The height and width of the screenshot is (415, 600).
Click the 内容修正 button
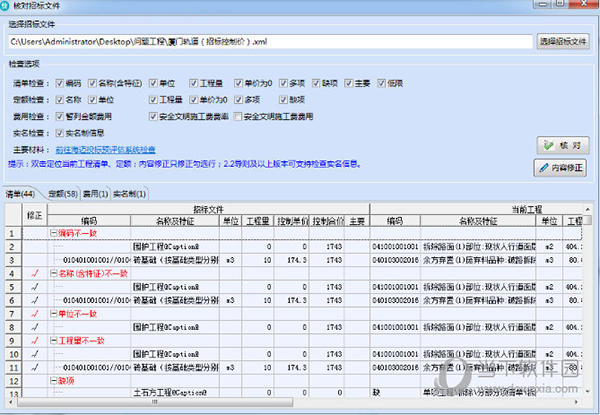click(560, 168)
